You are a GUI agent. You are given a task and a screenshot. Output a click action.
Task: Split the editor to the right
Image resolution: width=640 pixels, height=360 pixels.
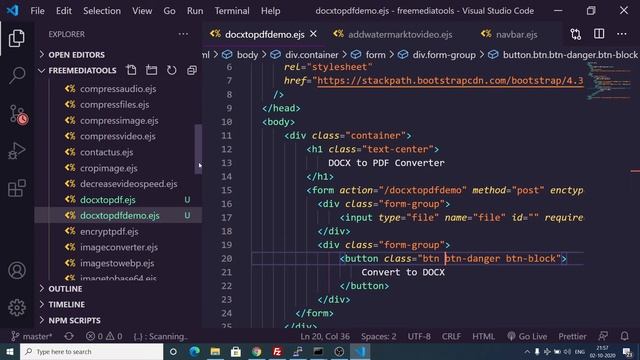tap(599, 34)
